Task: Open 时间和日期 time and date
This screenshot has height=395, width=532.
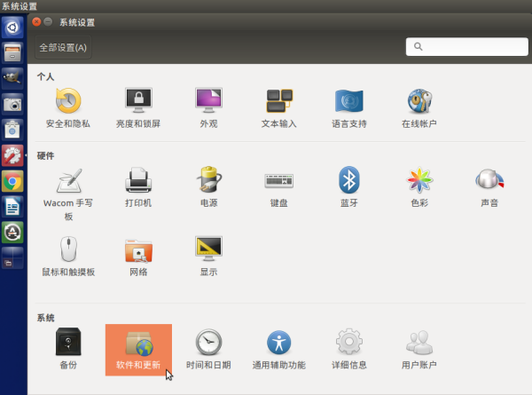Action: point(208,350)
